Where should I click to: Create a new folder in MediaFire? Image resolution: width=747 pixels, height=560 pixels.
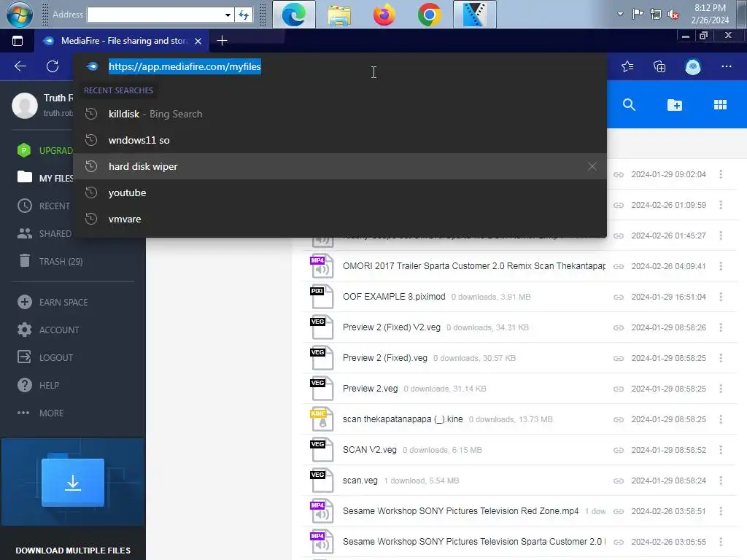coord(675,105)
